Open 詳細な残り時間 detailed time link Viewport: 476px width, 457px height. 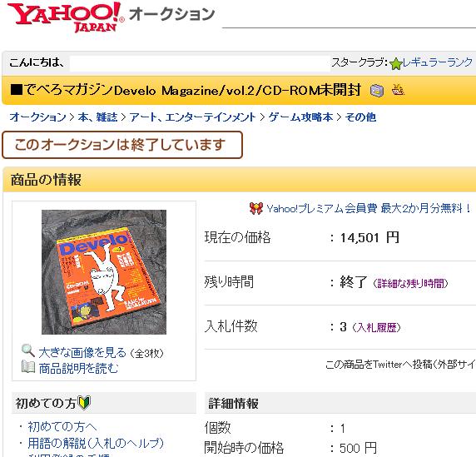(x=410, y=283)
